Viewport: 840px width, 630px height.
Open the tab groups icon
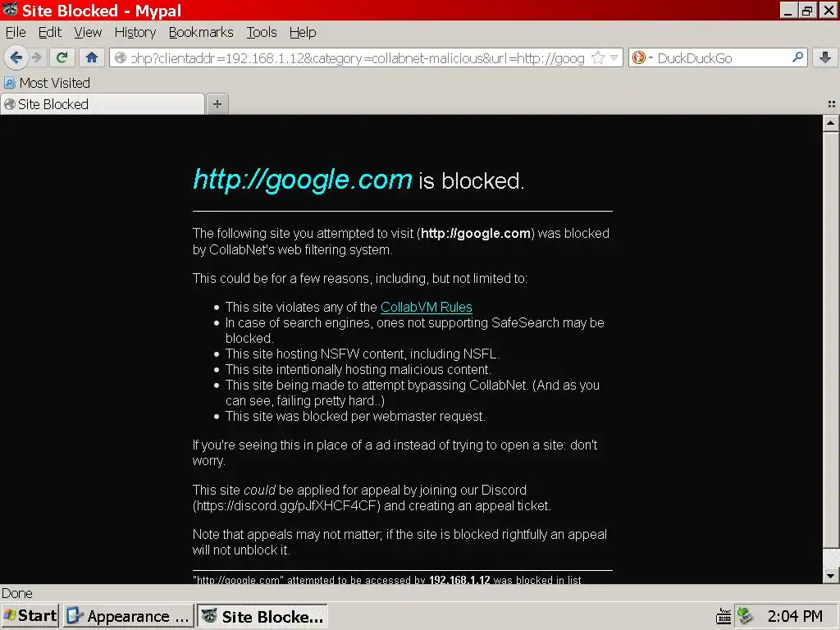pos(832,104)
